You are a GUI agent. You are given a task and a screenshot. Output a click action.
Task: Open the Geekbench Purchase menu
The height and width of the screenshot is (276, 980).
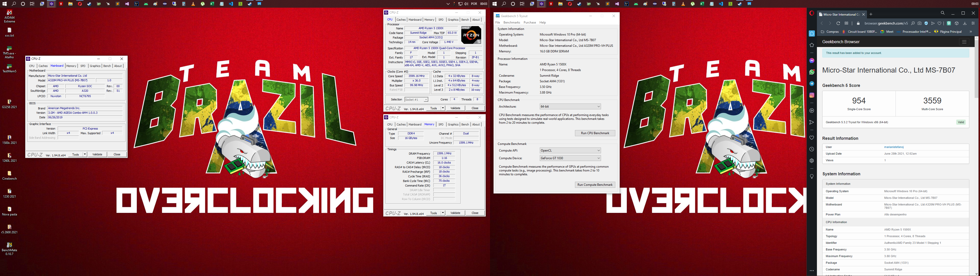coord(530,22)
